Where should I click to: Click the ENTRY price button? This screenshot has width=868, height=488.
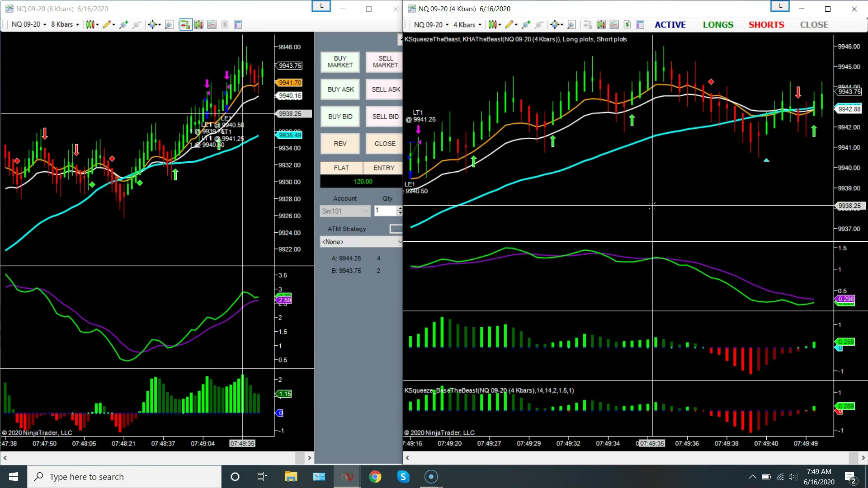click(383, 168)
